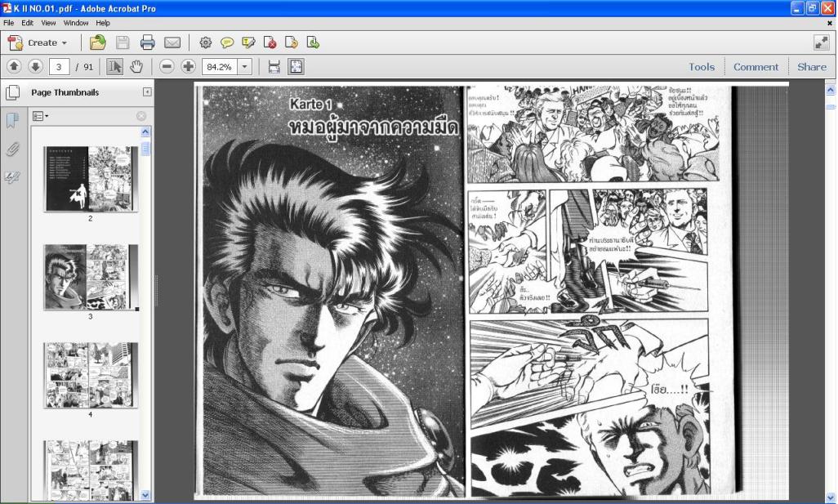The image size is (838, 504).
Task: Select the highlight text markup icon
Action: (x=248, y=42)
